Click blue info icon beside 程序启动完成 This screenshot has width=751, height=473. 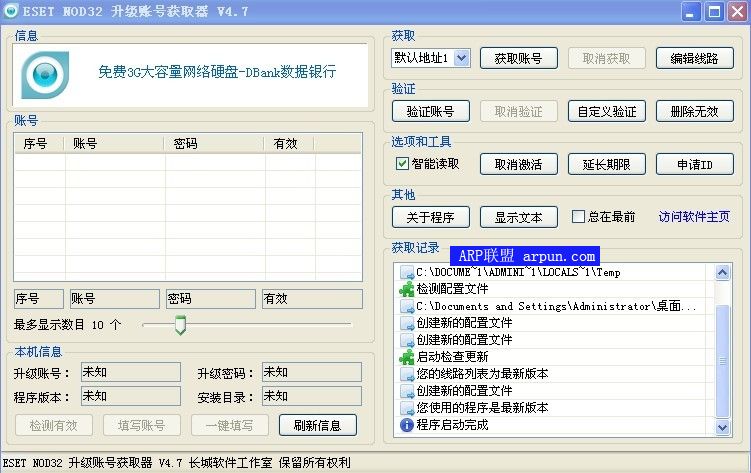[407, 425]
